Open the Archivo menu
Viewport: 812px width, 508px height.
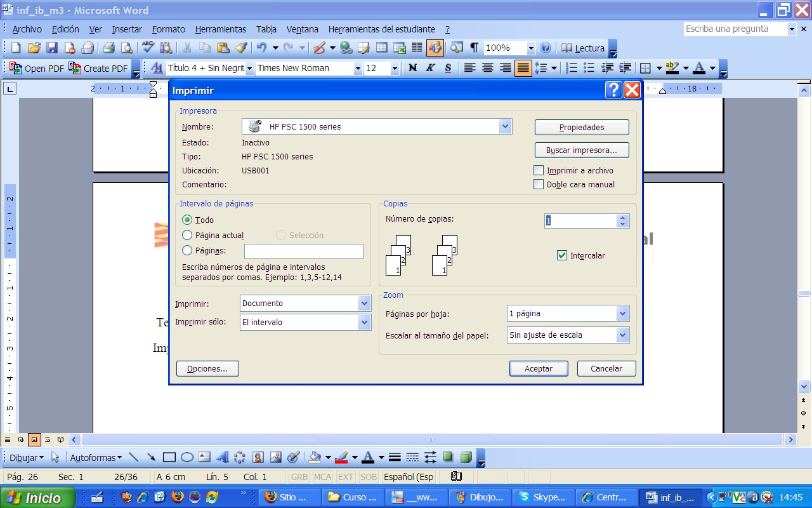[x=27, y=29]
